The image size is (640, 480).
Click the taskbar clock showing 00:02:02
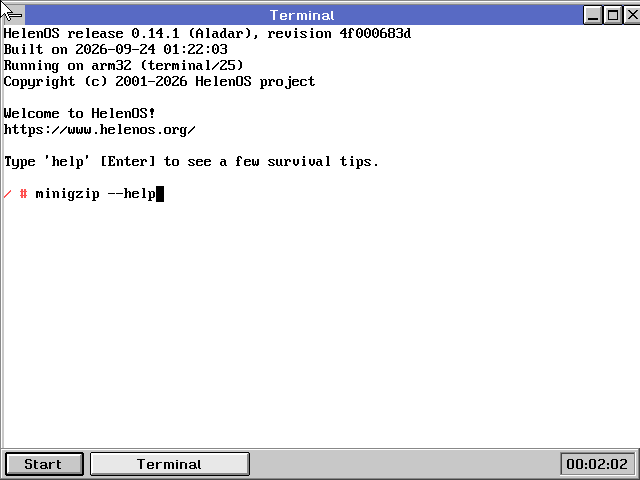[597, 464]
